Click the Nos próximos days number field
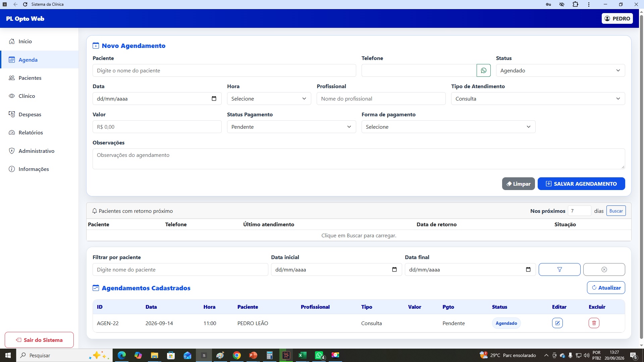 (x=579, y=211)
